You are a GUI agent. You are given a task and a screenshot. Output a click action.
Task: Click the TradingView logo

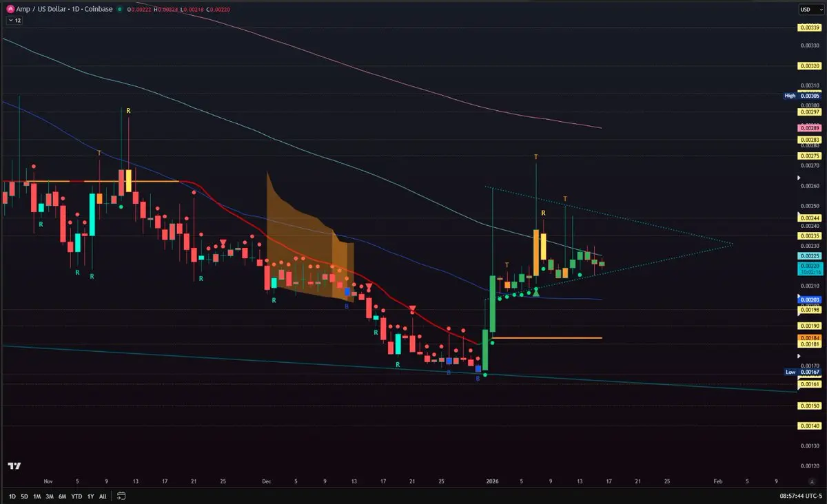(x=14, y=466)
